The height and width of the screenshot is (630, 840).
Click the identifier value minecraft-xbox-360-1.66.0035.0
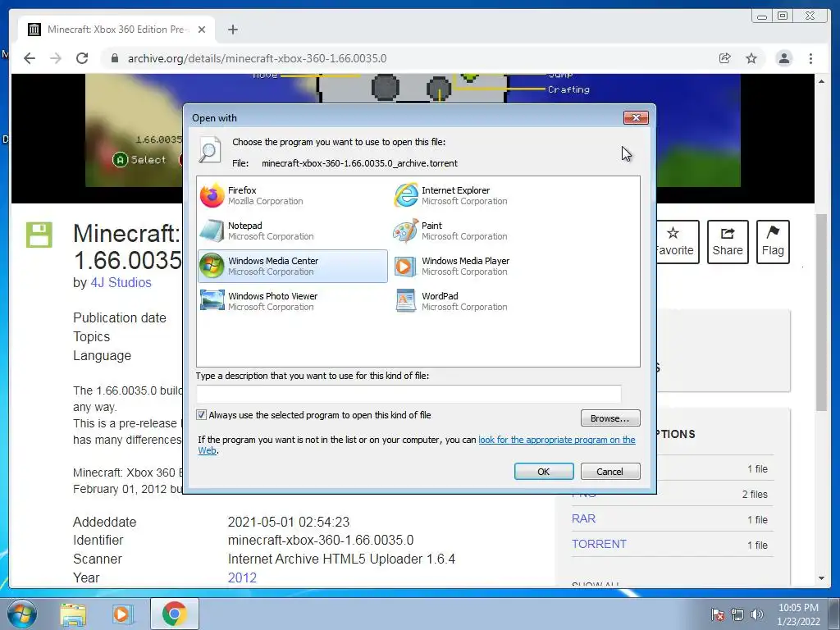pos(321,540)
